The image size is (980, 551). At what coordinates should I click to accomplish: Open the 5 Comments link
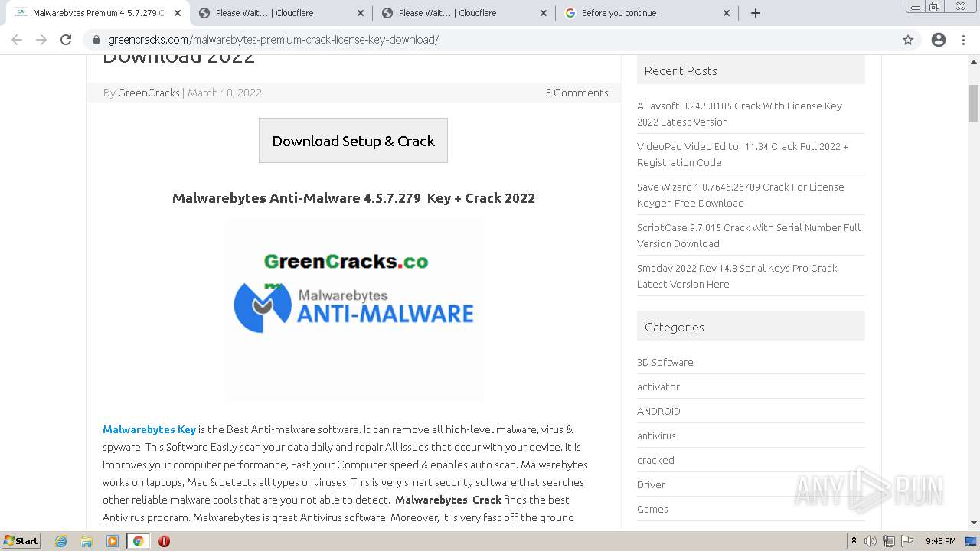[x=577, y=93]
